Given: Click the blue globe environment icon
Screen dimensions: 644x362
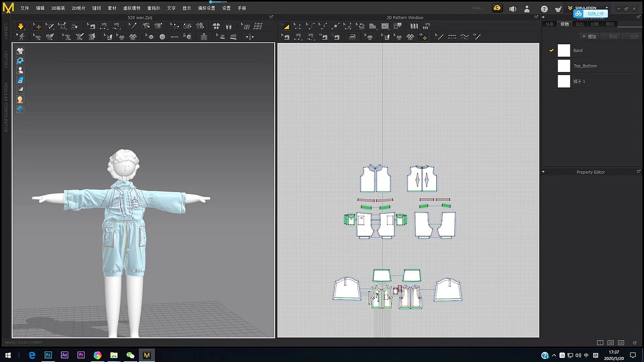Looking at the screenshot, I should 20,109.
